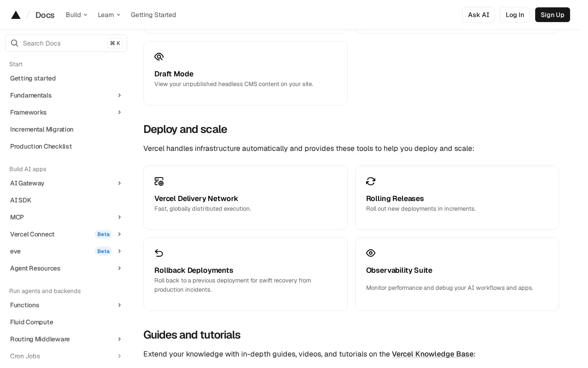Image resolution: width=588 pixels, height=368 pixels.
Task: Click the Vercel triangle logo
Action: click(x=16, y=15)
